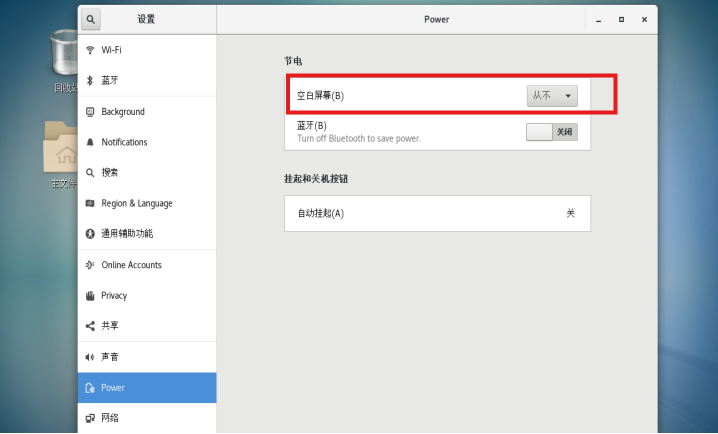Click the network computers icon beside 网络
The image size is (718, 434).
[x=90, y=418]
